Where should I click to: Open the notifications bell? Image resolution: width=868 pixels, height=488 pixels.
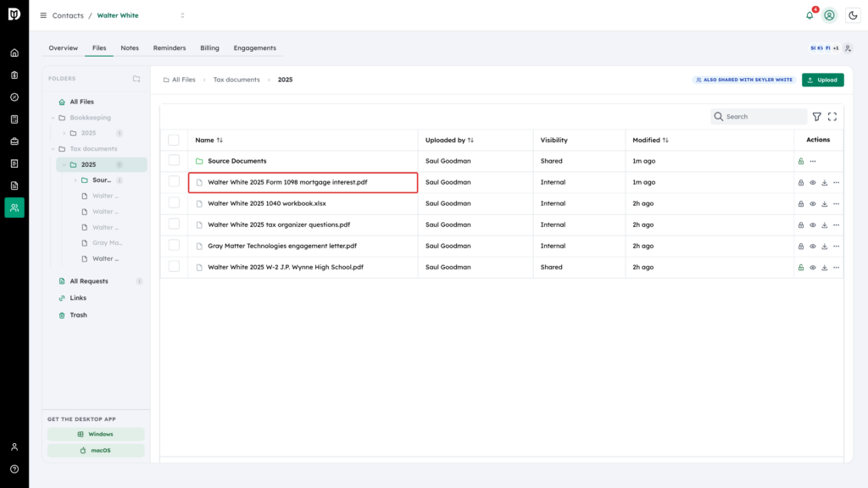coord(810,15)
